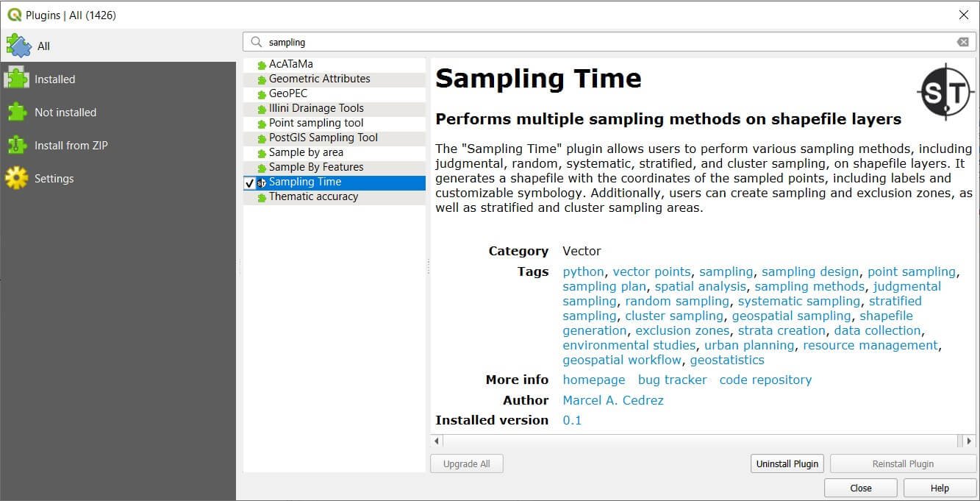Click the vector points tag

coord(652,271)
